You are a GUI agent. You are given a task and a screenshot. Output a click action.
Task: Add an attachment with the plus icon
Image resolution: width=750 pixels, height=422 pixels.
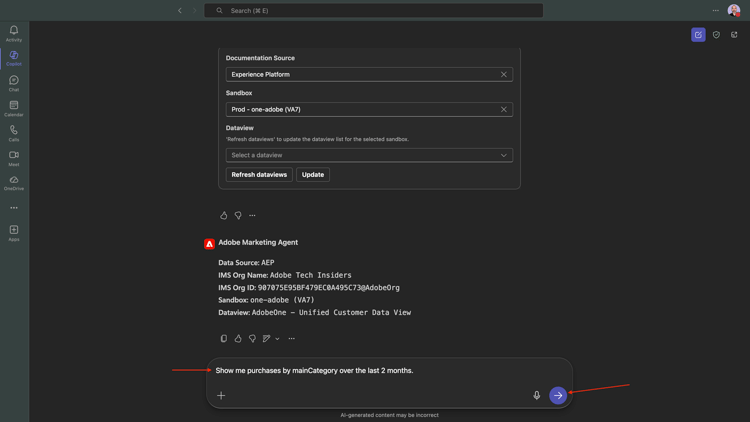(221, 395)
